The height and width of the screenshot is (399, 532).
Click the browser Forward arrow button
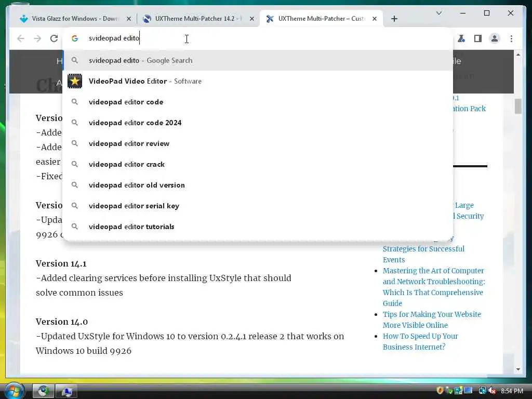[x=37, y=38]
